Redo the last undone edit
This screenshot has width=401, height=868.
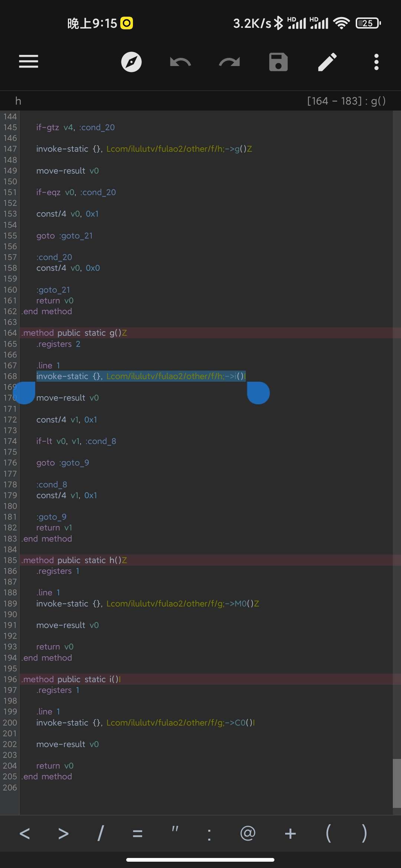coord(229,62)
